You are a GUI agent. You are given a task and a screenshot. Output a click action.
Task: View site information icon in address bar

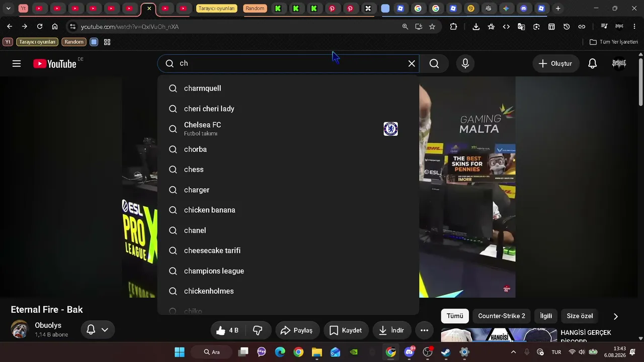click(72, 27)
